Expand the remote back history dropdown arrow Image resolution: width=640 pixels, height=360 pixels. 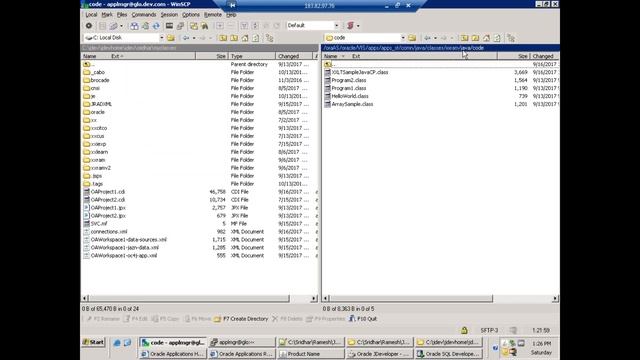pyautogui.click(x=435, y=38)
